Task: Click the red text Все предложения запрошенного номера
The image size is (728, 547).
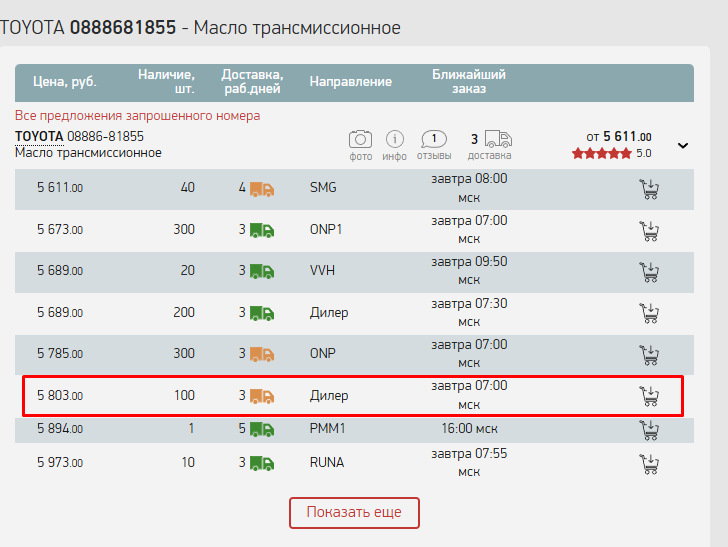Action: [x=137, y=116]
